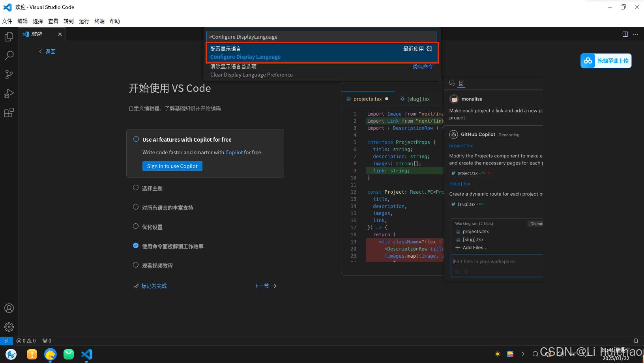Click the VS Code logo in title bar

point(7,7)
